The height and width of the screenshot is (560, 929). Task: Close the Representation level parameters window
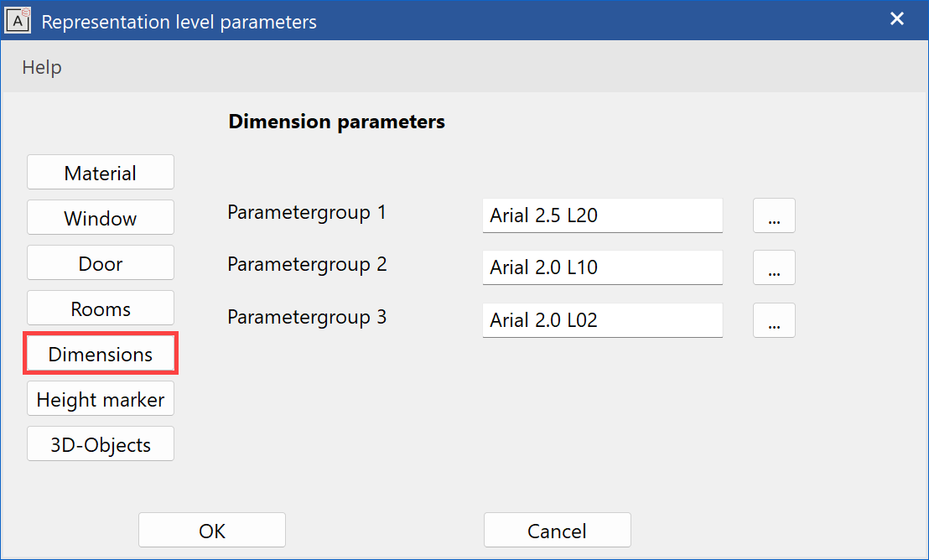coord(897,19)
